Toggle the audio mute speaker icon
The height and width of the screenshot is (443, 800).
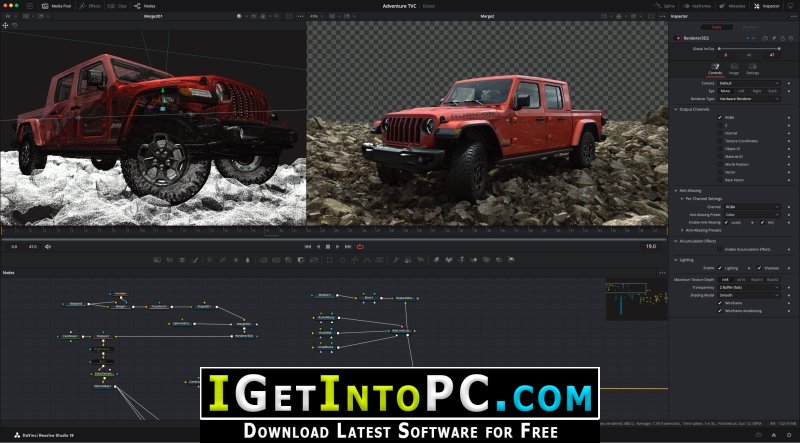[x=48, y=247]
